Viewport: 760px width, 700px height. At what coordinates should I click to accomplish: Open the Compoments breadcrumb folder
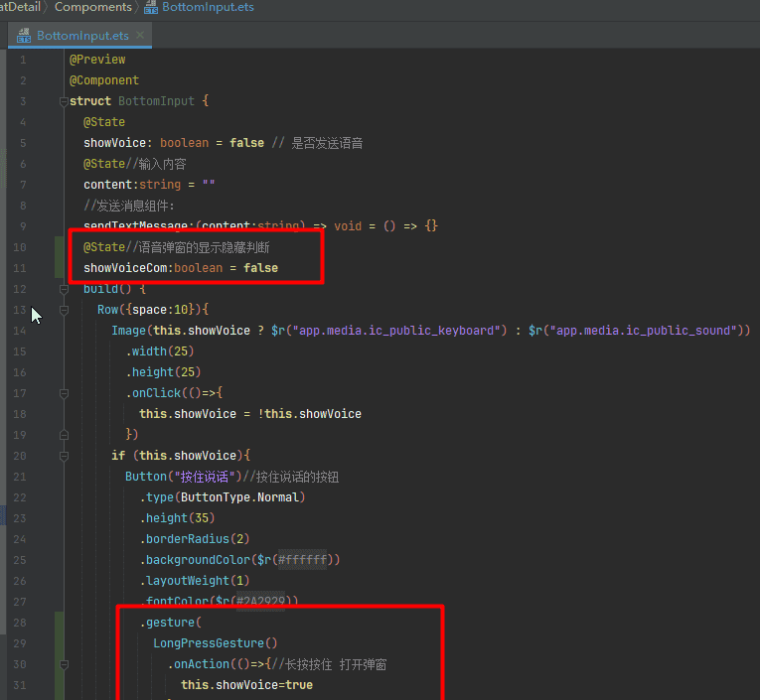[92, 7]
